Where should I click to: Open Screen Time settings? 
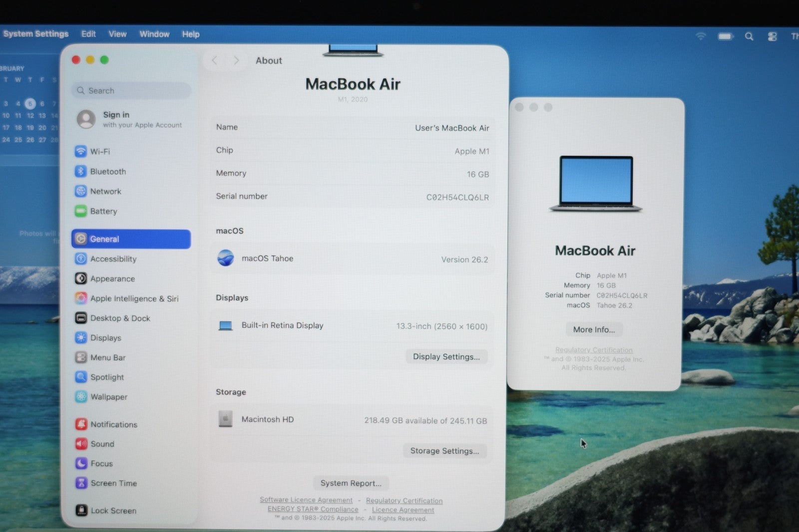[x=113, y=483]
